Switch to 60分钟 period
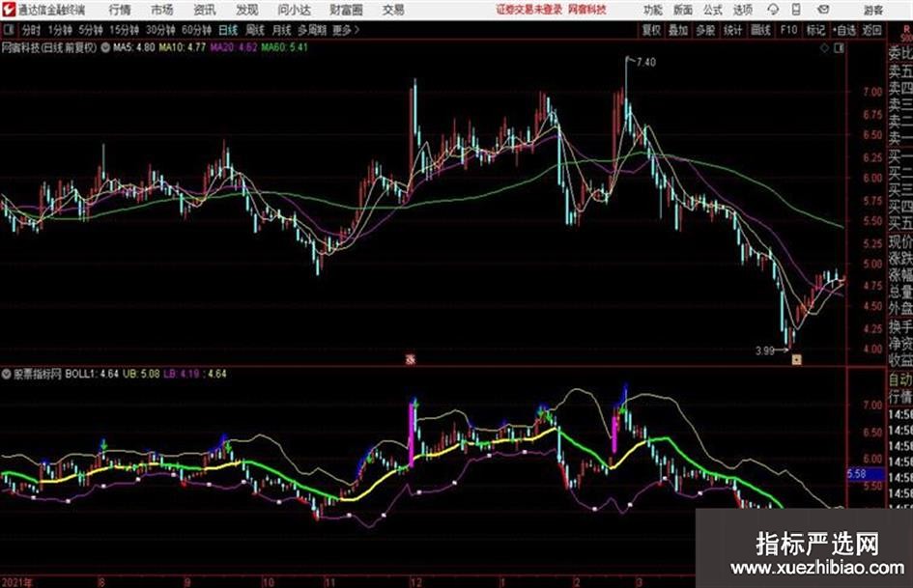The height and width of the screenshot is (588, 913). pyautogui.click(x=196, y=30)
